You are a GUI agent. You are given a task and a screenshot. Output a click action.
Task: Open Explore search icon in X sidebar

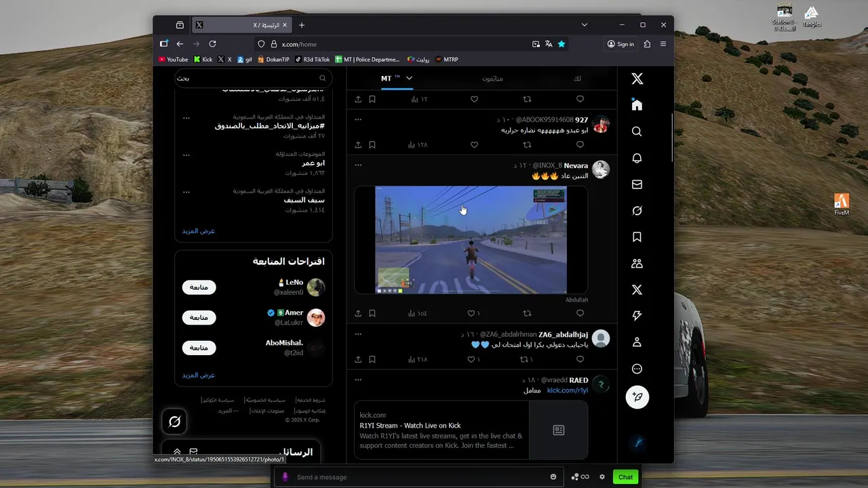coord(637,131)
